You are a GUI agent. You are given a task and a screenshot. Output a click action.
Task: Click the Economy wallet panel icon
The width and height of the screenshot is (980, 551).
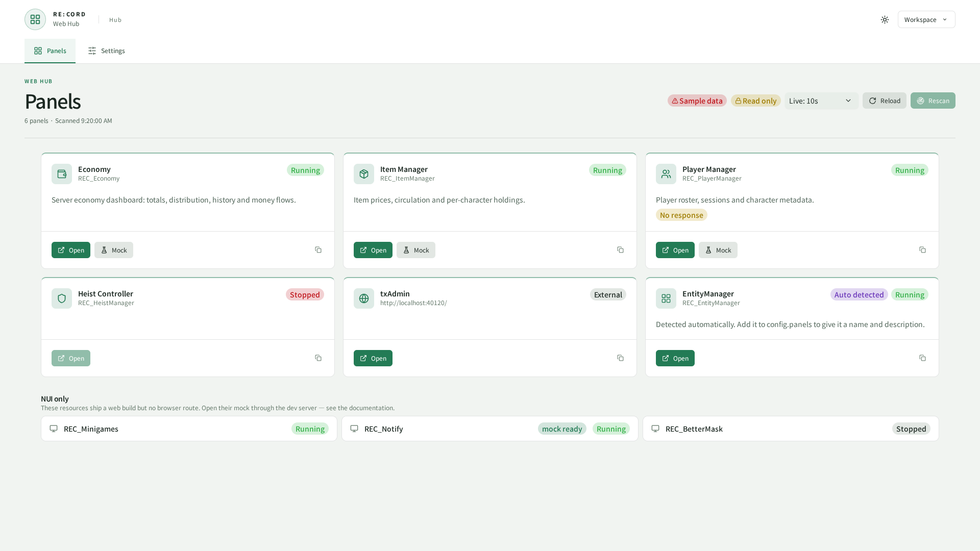[62, 174]
